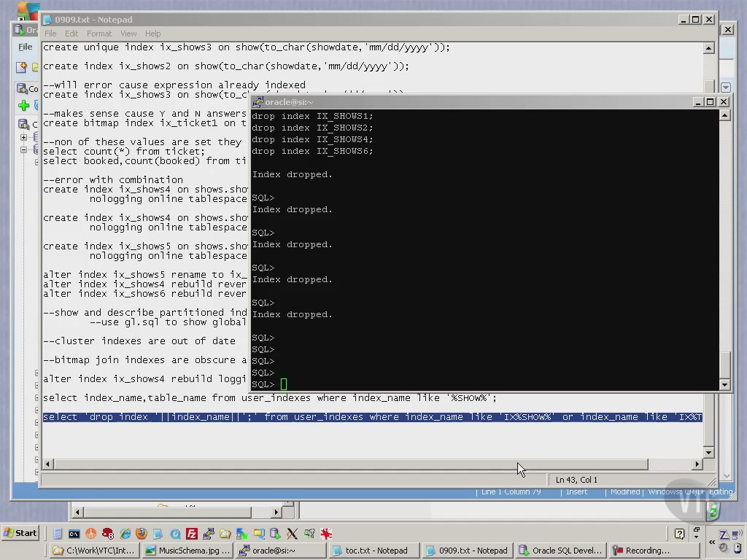Switch to MusicSchema.jpg taskbar button
This screenshot has width=747, height=560.
[187, 550]
